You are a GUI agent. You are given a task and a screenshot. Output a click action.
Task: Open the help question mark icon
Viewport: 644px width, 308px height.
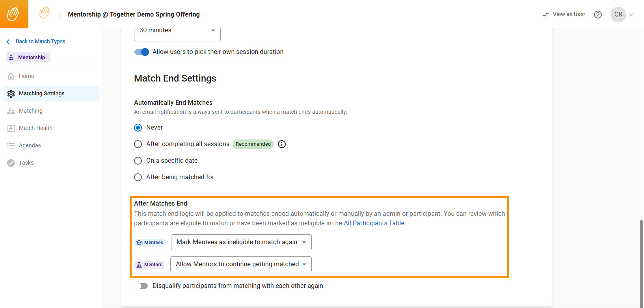pos(598,15)
